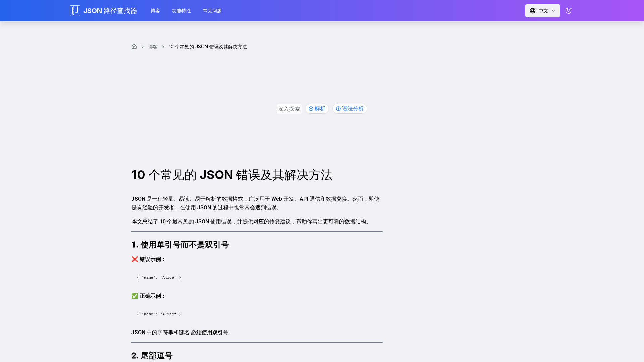Click the JSON 路径查找器 site title
The image size is (644, 362).
110,11
